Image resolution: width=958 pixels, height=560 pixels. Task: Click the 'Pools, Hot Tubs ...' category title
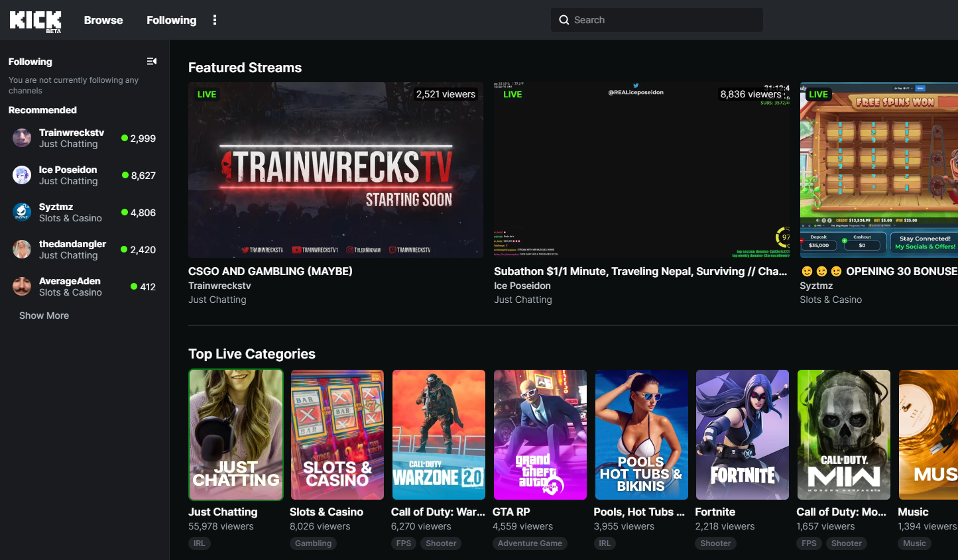639,512
